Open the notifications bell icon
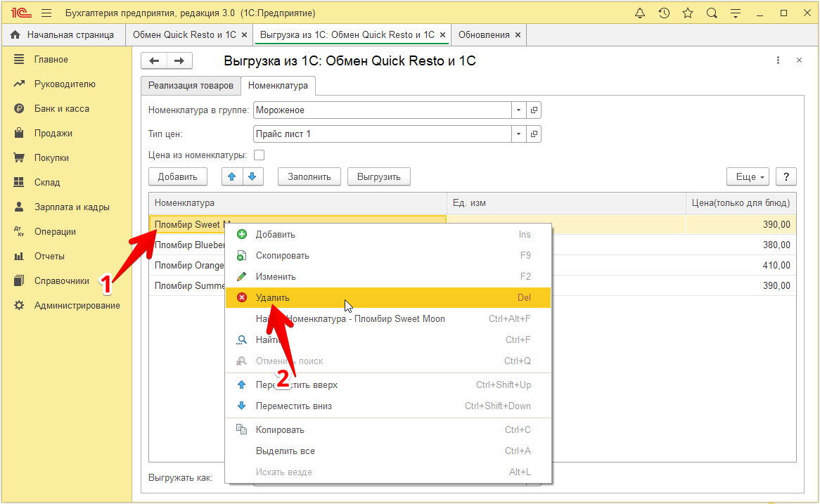Image resolution: width=820 pixels, height=504 pixels. tap(639, 13)
